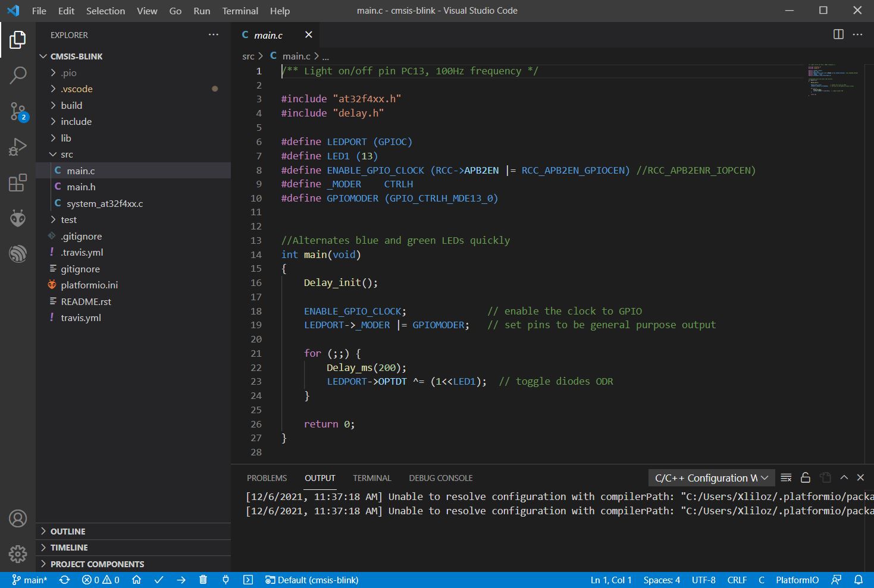Open editor more actions ellipsis
The width and height of the screenshot is (874, 588).
857,34
